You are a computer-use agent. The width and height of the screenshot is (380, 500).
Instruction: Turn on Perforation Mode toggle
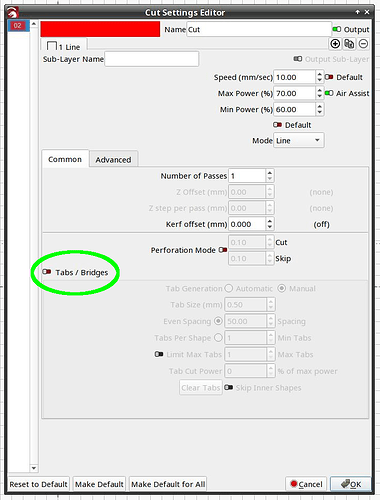(x=223, y=250)
